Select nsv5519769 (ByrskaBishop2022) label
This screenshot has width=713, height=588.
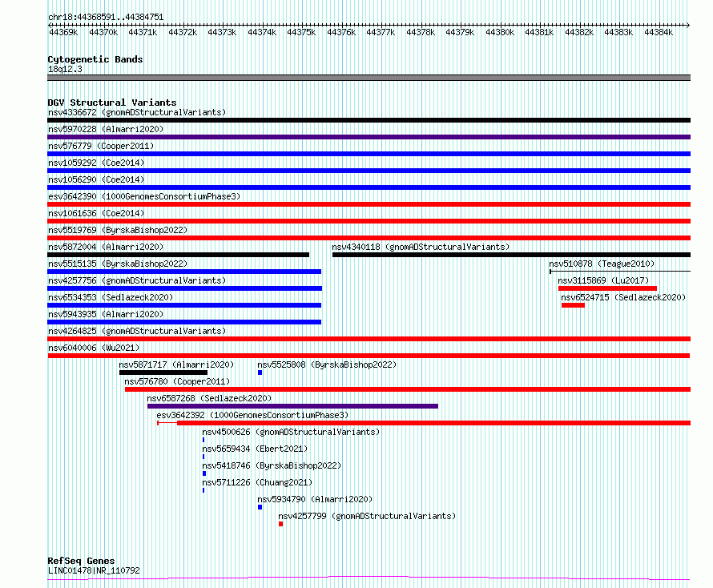pos(118,230)
